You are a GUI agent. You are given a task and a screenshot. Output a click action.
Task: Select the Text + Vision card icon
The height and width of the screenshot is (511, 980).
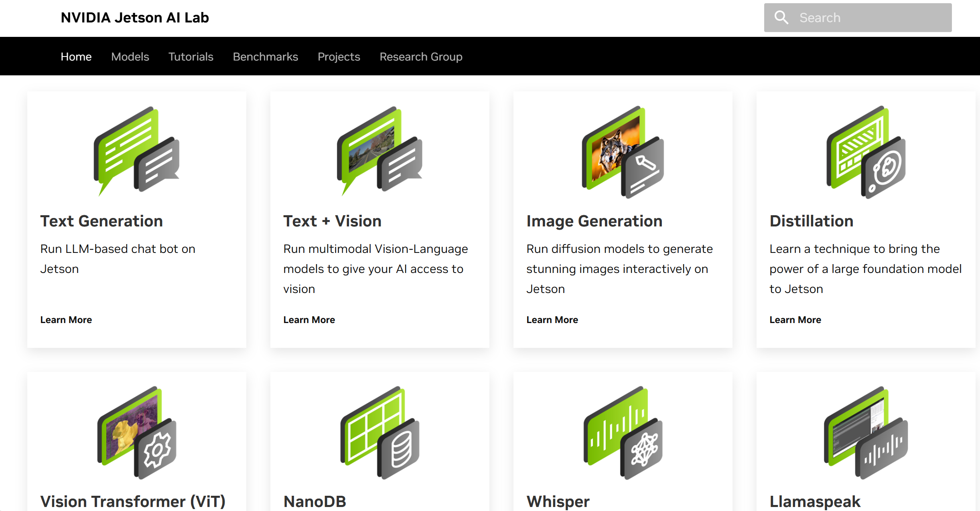pos(379,152)
